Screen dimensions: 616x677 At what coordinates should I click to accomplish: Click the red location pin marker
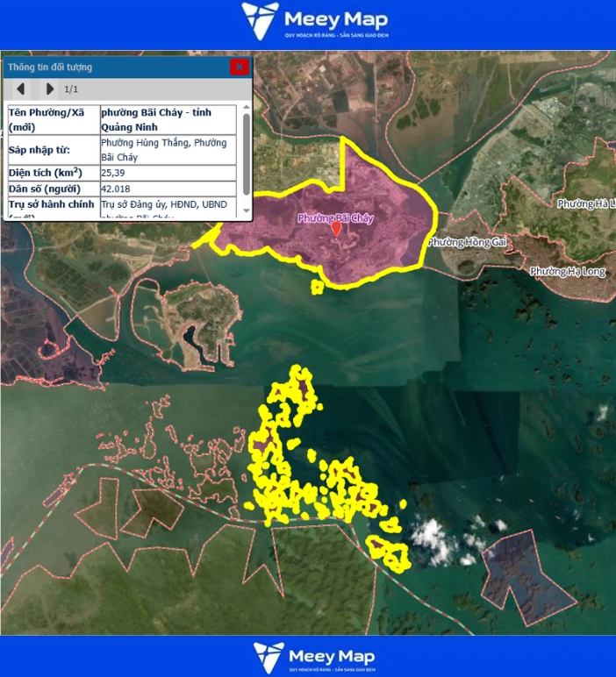point(336,229)
